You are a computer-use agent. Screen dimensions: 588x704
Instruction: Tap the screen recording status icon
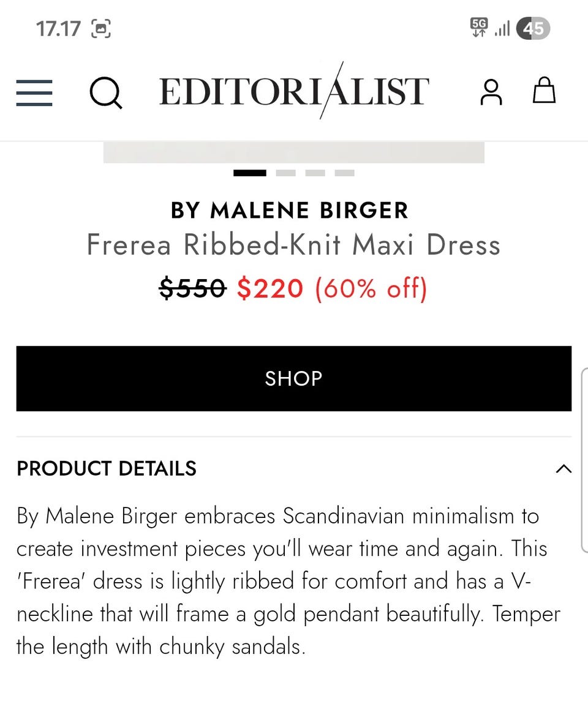pyautogui.click(x=101, y=29)
